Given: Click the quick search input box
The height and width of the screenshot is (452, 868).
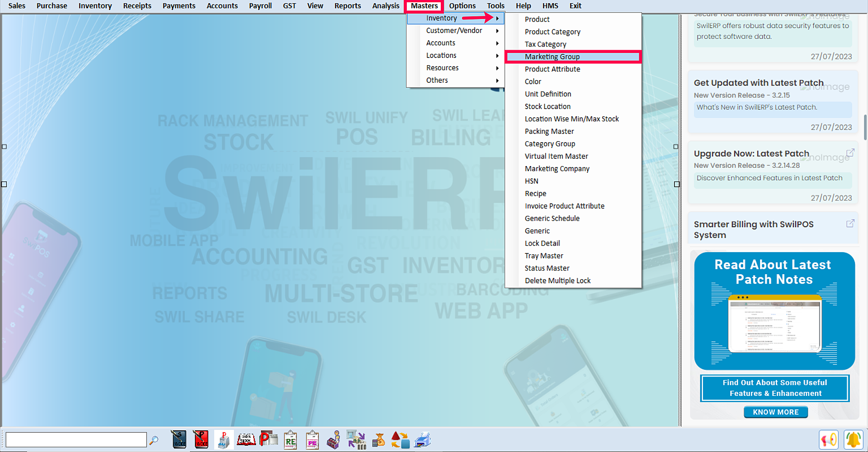Looking at the screenshot, I should click(x=76, y=440).
